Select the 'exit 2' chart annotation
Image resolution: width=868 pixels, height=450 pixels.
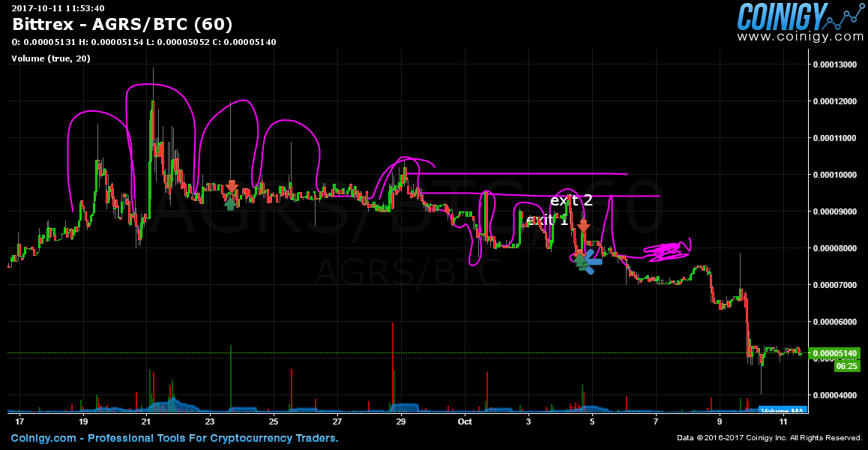(571, 200)
